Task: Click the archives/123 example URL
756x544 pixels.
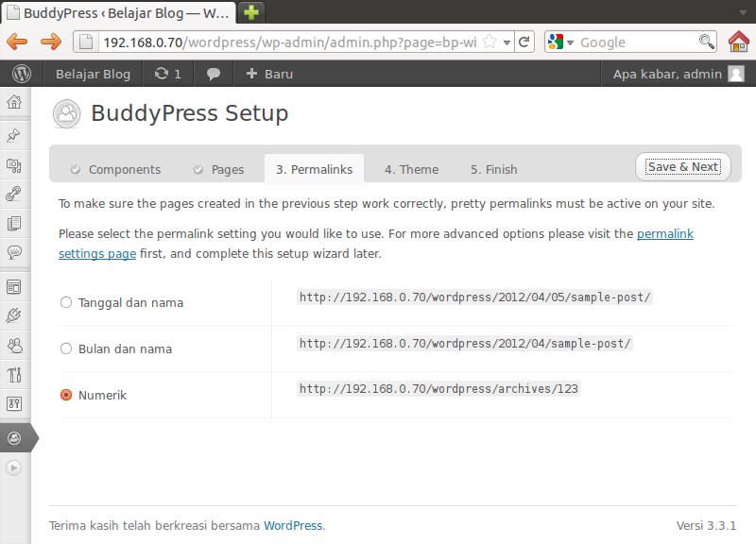Action: tap(438, 388)
